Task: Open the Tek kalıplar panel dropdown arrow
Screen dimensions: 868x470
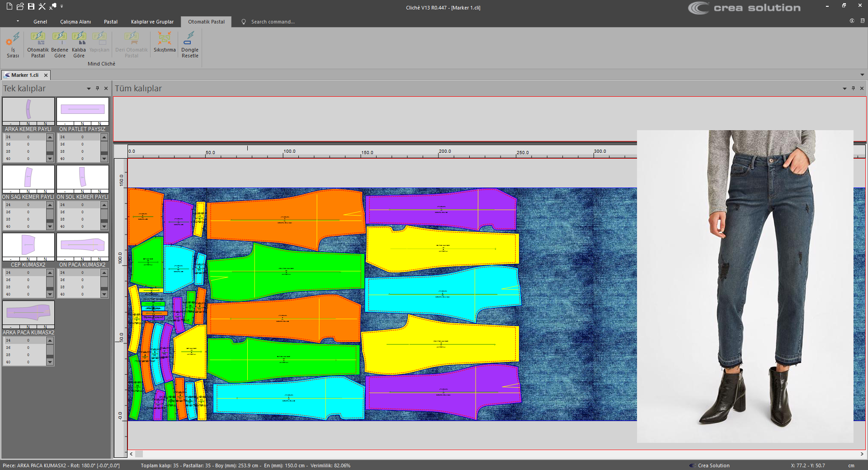Action: pos(89,89)
